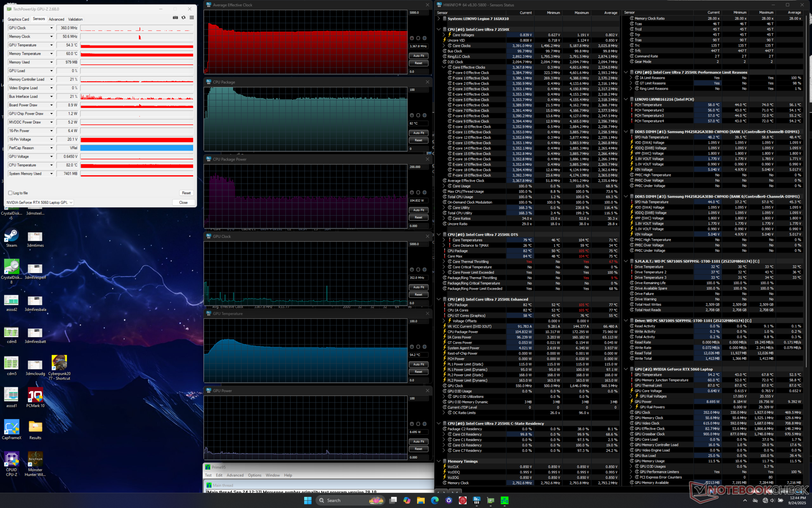Click first round toggle in CPU Package graph
Screen dimensions: 812x508
412,115
